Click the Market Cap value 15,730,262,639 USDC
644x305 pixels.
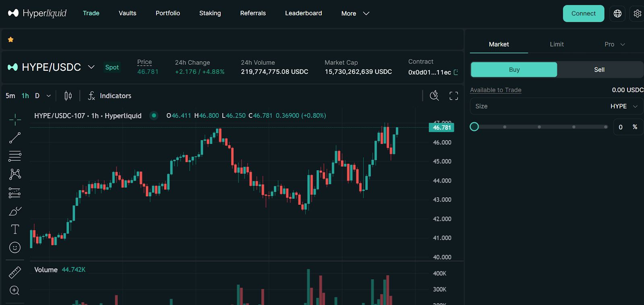[358, 72]
